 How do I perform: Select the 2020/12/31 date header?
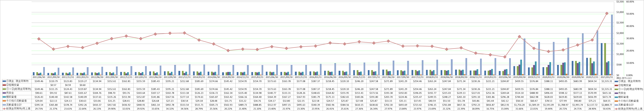(592, 77)
